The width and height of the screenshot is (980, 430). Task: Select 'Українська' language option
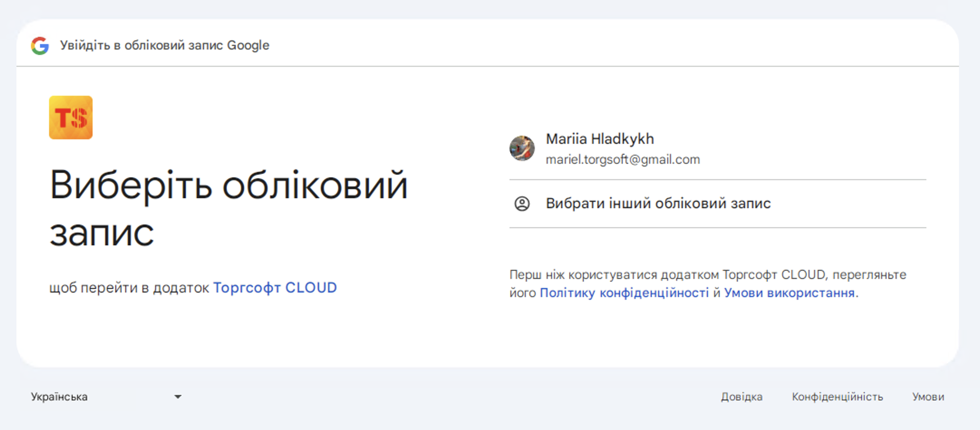coord(59,396)
